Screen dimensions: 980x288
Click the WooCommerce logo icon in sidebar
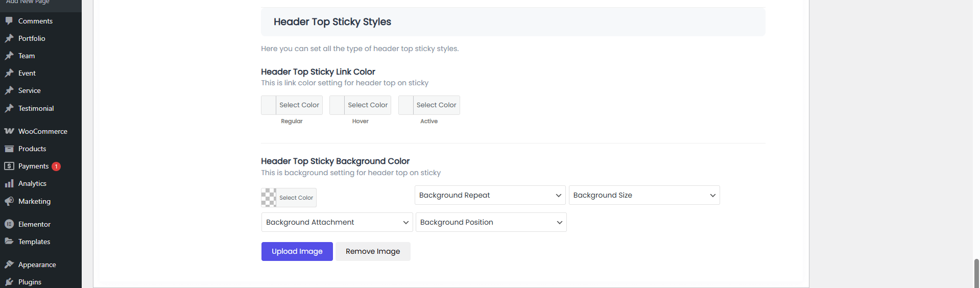click(x=9, y=131)
